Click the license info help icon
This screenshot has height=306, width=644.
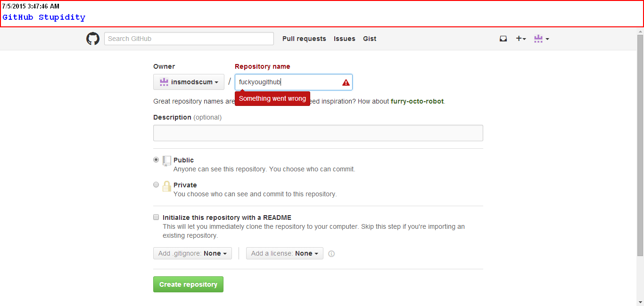coord(331,254)
